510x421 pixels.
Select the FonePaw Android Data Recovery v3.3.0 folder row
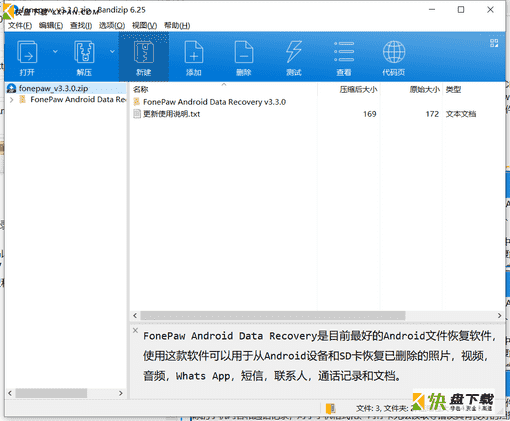tap(214, 102)
